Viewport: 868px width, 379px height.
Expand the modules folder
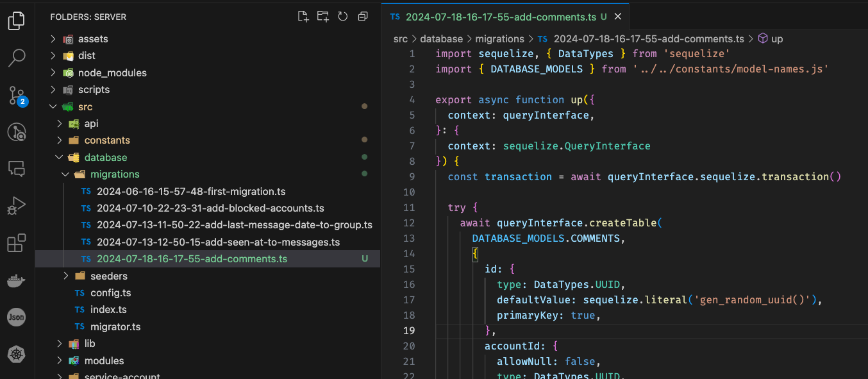point(208,361)
